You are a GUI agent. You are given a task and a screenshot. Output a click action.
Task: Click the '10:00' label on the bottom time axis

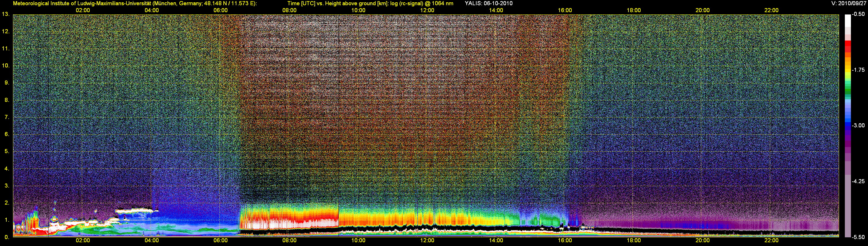(358, 240)
